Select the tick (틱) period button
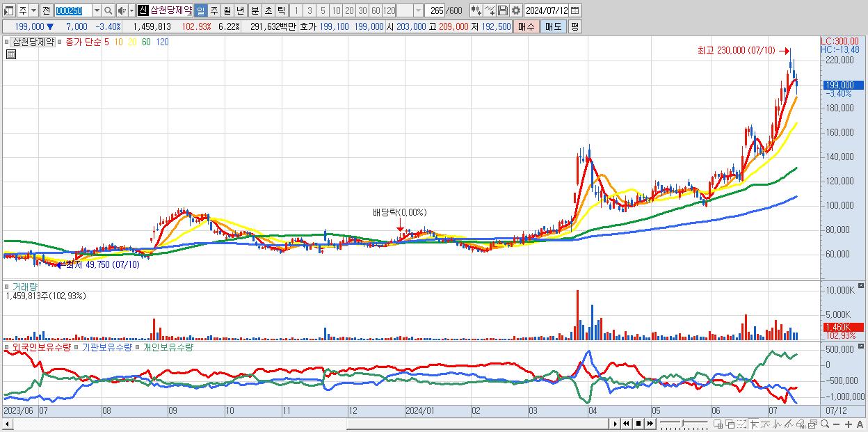 pos(281,10)
